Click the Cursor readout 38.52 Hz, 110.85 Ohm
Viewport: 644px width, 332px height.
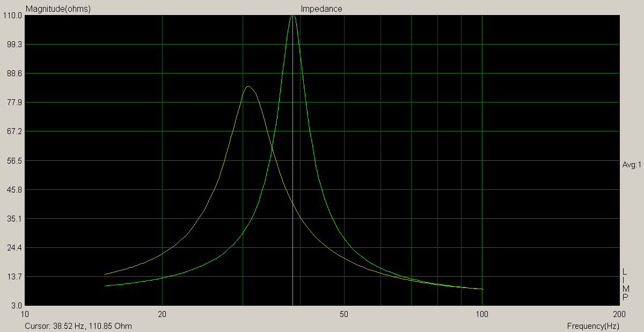click(78, 326)
